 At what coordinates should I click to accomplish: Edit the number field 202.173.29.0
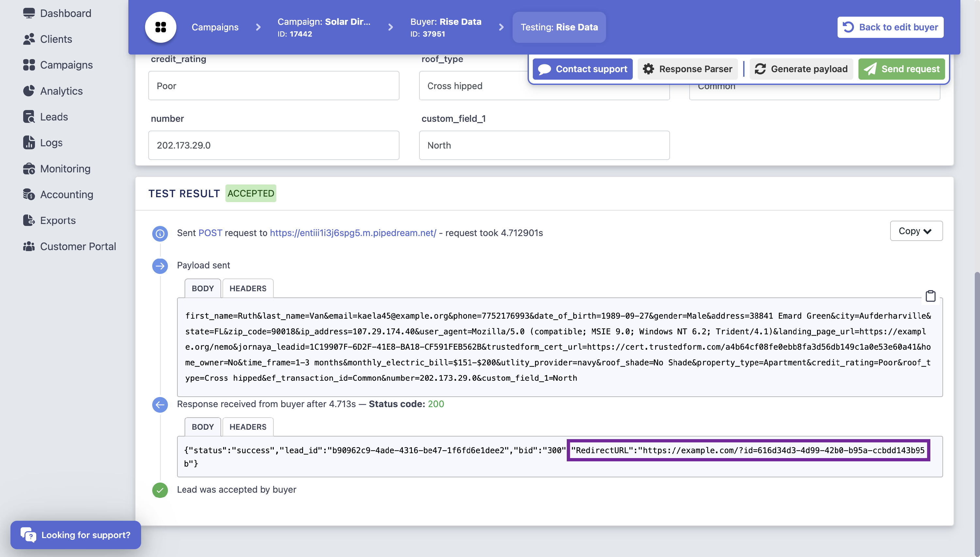click(x=274, y=145)
